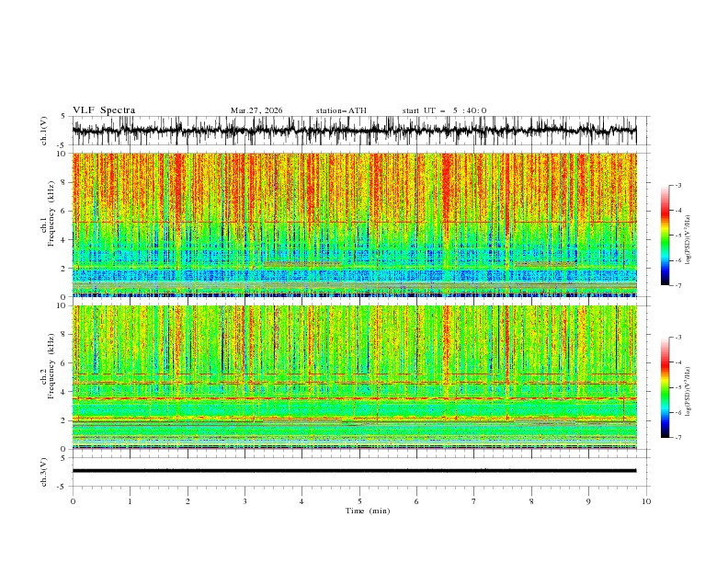Click the "8" kHz tick on ch.1 spectrogram
Image resolution: width=728 pixels, height=563 pixels.
[x=63, y=182]
